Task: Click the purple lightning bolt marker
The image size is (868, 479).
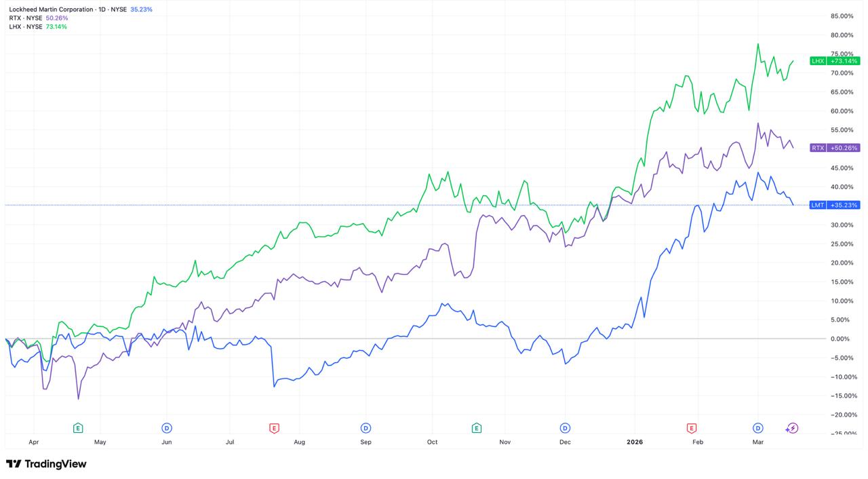Action: tap(792, 427)
